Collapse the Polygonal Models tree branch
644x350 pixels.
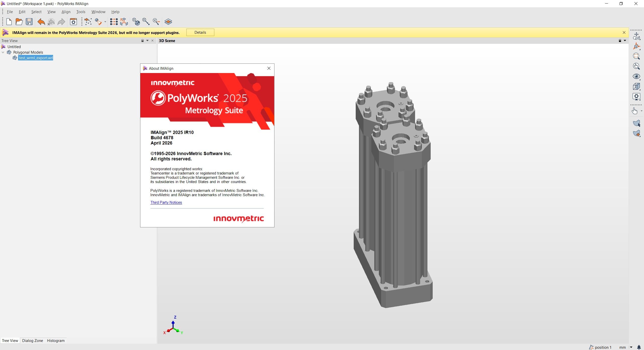tap(3, 52)
